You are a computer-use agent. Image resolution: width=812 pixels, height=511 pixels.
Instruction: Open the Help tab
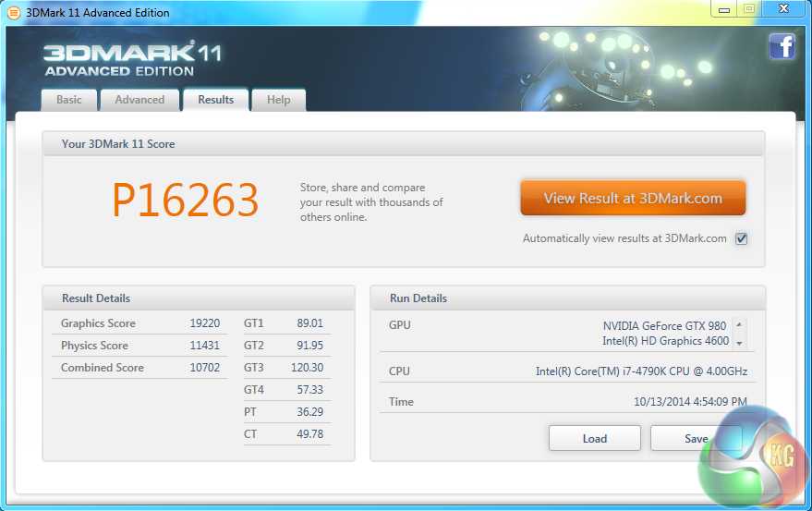(279, 100)
